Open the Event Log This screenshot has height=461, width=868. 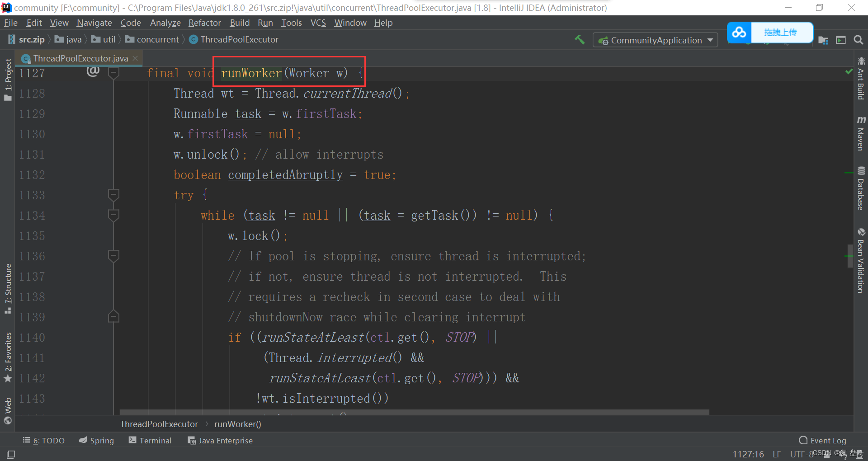(x=823, y=441)
